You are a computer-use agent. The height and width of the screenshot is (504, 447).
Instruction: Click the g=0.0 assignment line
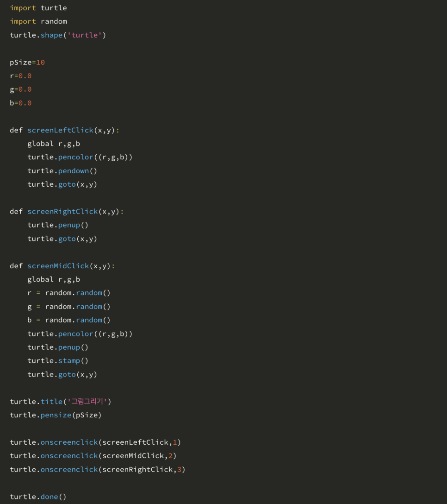point(20,89)
